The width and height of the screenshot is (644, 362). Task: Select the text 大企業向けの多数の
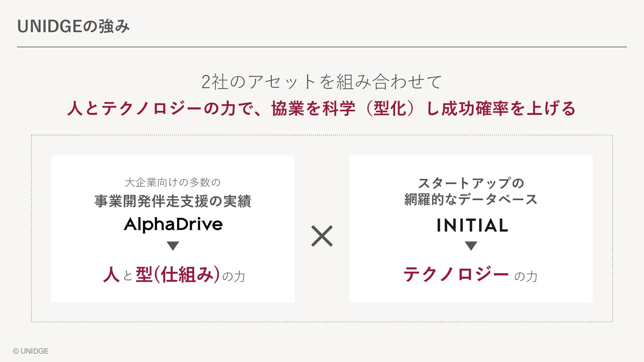(173, 182)
